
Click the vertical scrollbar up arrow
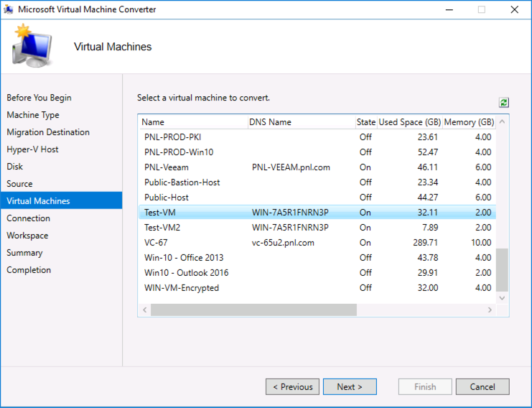point(502,122)
